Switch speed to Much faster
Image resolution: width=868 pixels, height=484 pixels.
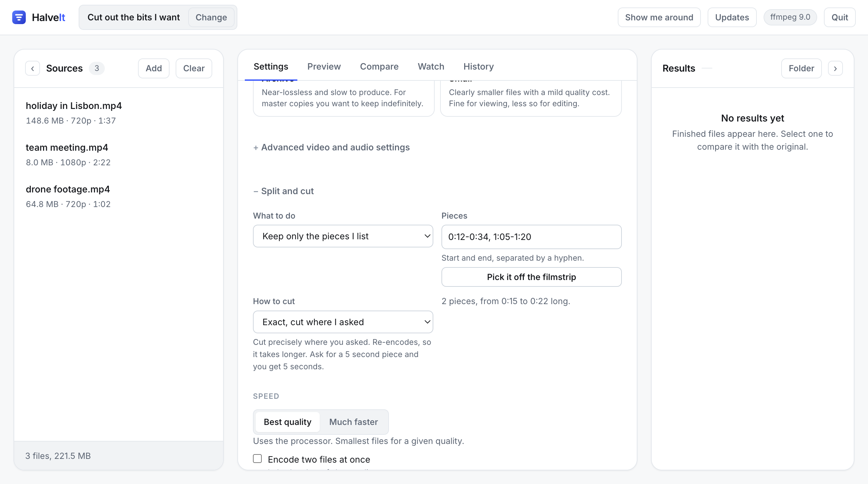(353, 422)
